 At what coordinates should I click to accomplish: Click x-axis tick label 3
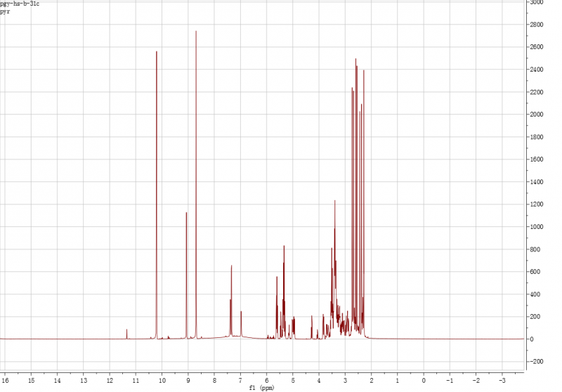(345, 381)
